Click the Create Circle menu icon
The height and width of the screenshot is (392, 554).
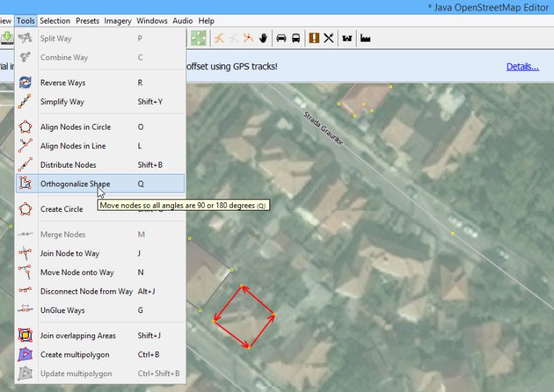(25, 209)
